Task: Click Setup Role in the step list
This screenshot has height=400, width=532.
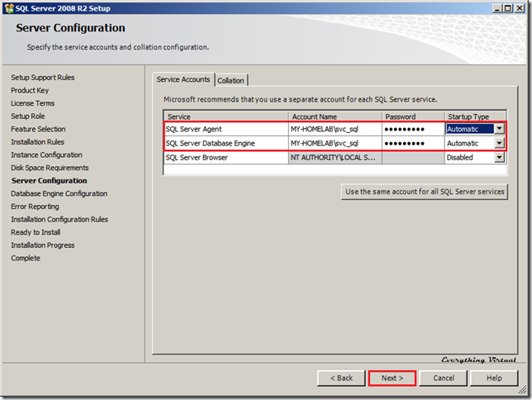Action: pyautogui.click(x=28, y=117)
